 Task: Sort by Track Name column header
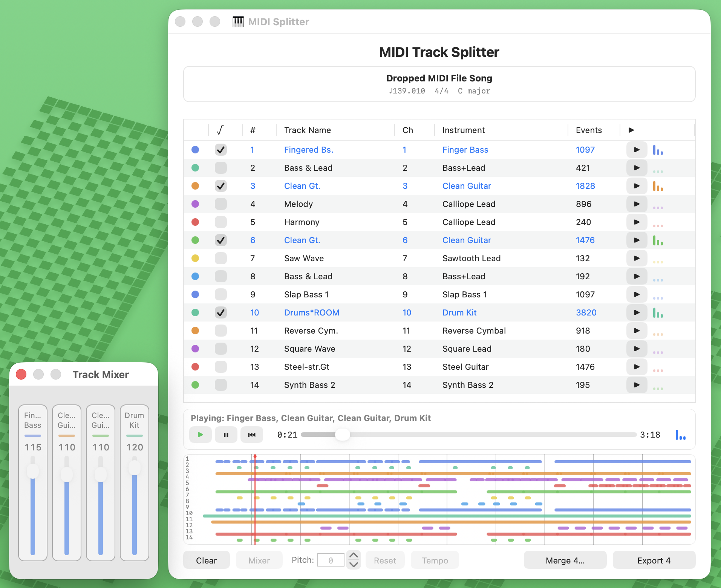[x=308, y=130]
